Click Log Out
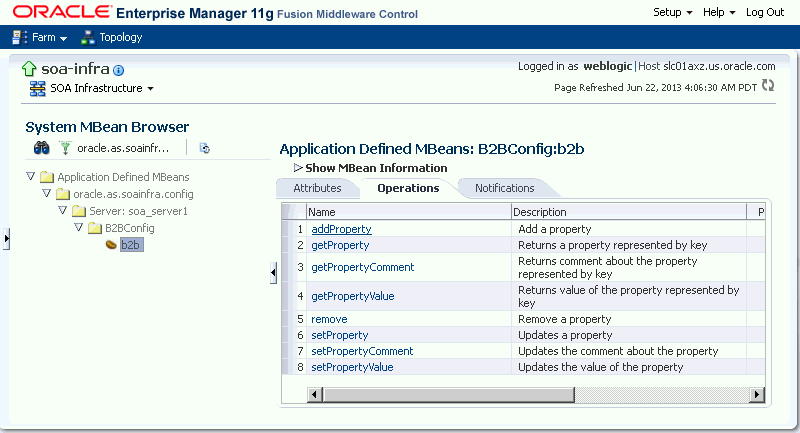Screen dimensions: 800x433 coord(765,12)
